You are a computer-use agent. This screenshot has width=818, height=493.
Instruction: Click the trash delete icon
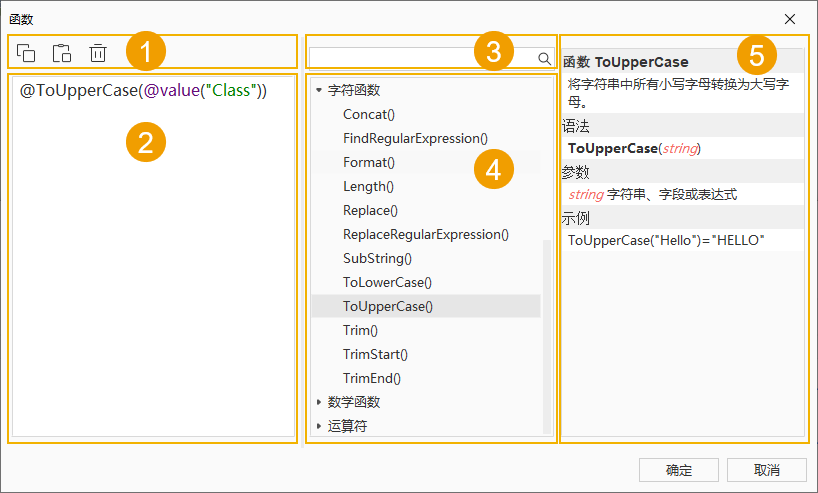[98, 54]
